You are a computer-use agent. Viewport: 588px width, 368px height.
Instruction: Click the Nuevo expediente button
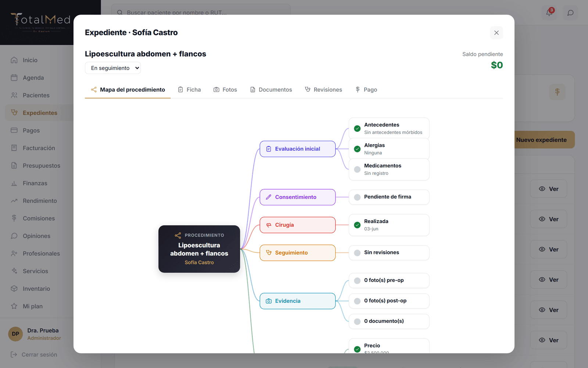545,140
